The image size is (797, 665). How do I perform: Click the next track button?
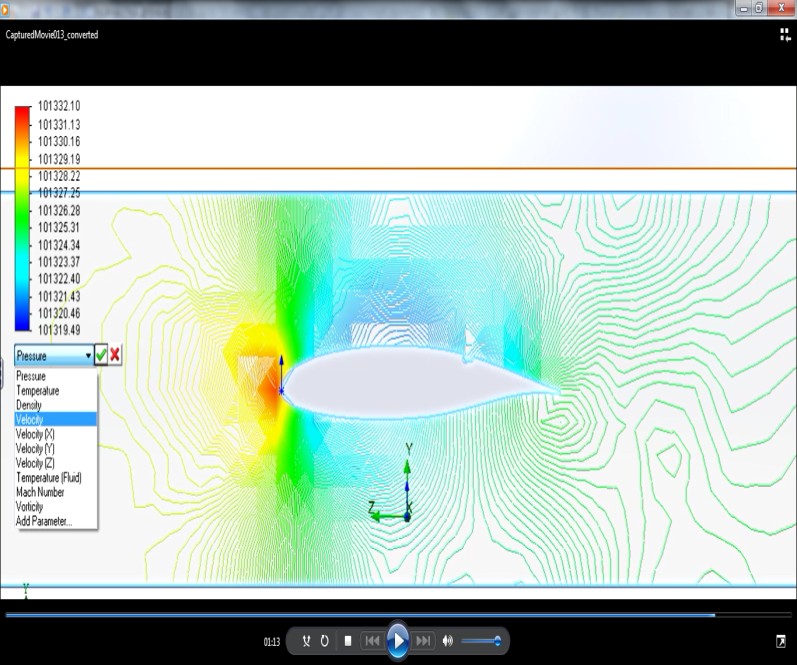click(x=423, y=641)
